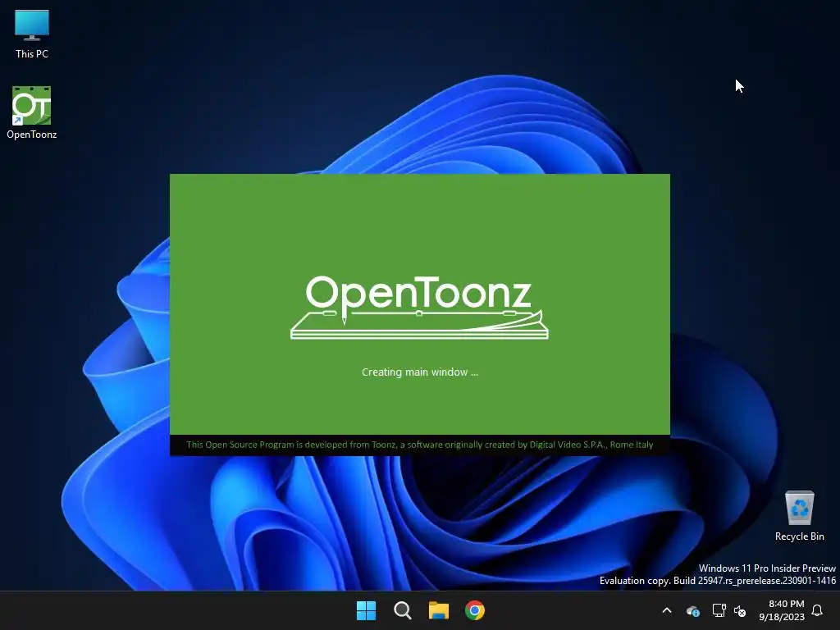Show hidden system tray icons
The width and height of the screenshot is (840, 630).
tap(667, 610)
